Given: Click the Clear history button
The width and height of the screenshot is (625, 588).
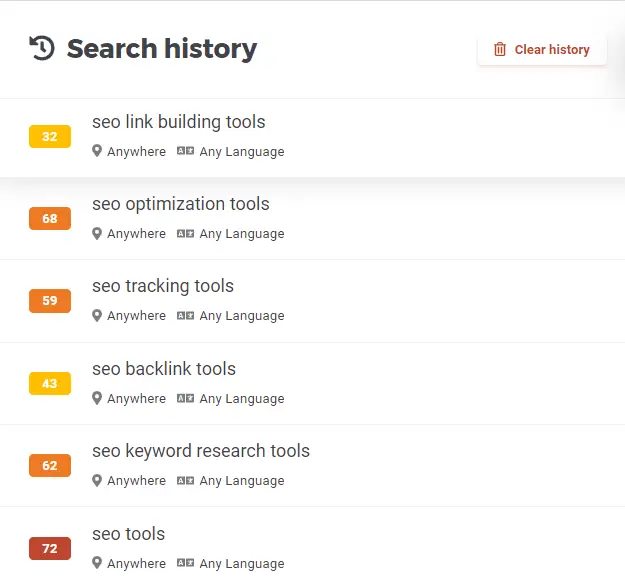Looking at the screenshot, I should tap(542, 49).
